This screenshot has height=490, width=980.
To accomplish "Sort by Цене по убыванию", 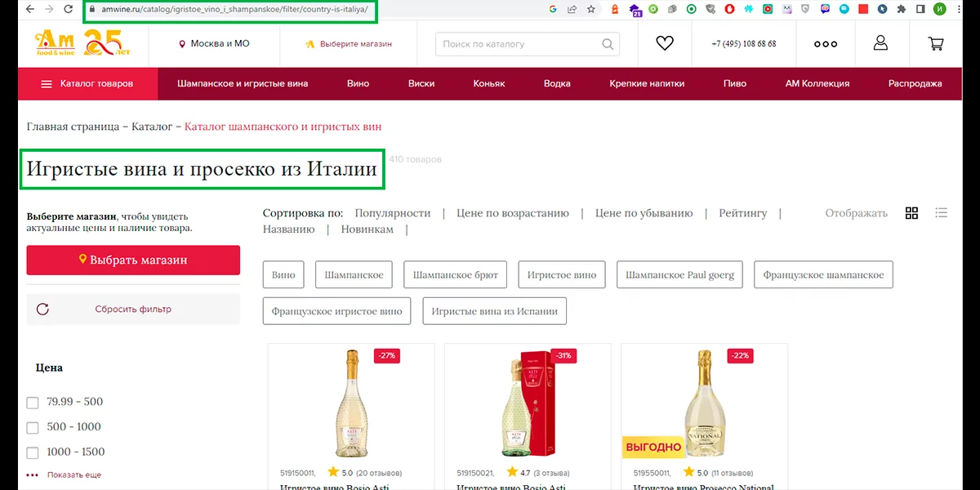I will point(644,213).
